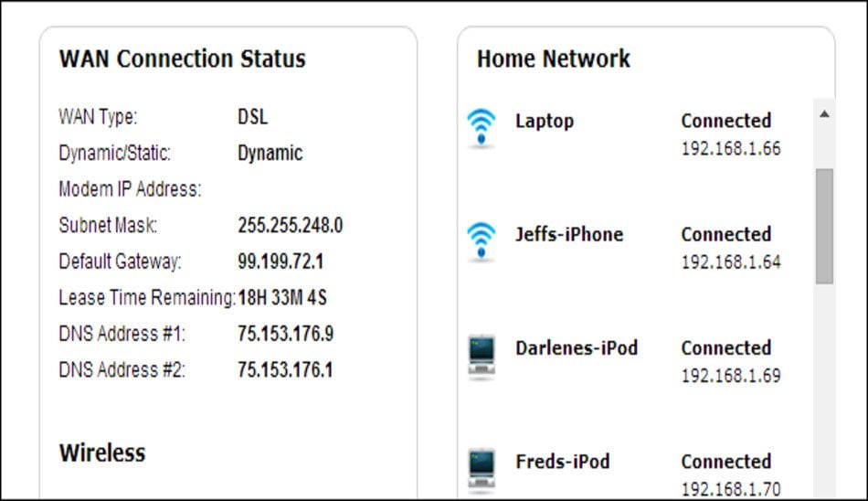Click the Laptop Wi-Fi signal icon
Screen dimensions: 868x501
pyautogui.click(x=481, y=128)
